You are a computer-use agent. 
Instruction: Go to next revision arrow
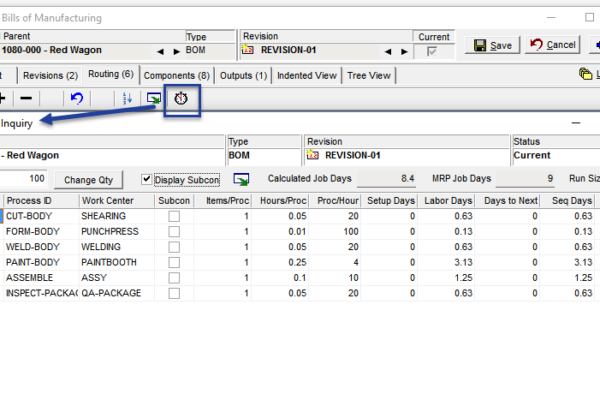point(404,51)
